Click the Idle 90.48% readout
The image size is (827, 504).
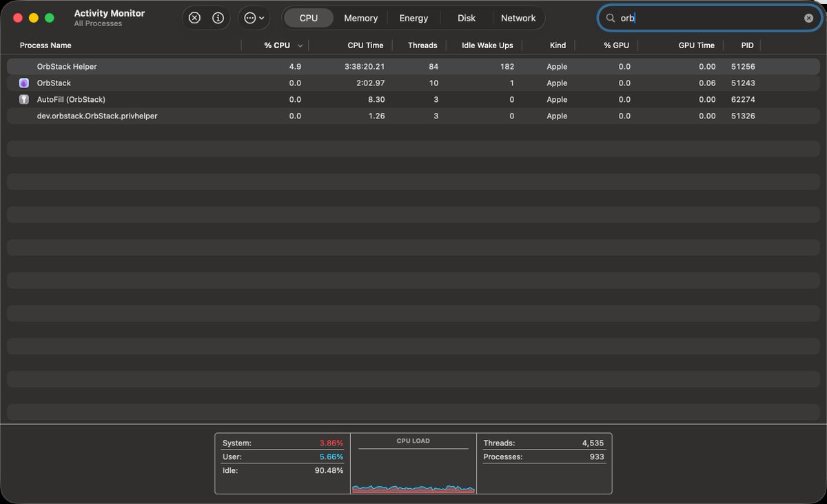(328, 470)
